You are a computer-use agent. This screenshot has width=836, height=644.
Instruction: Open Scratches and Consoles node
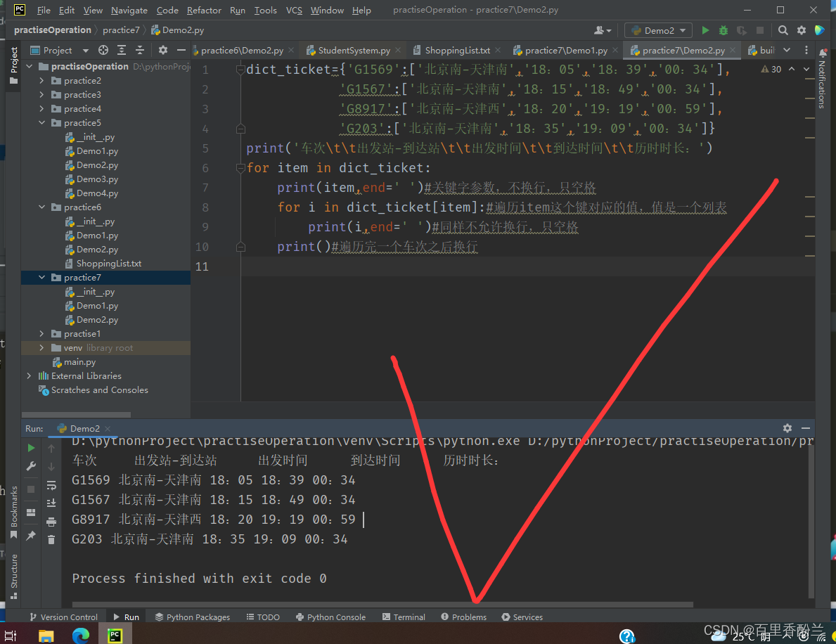(99, 389)
